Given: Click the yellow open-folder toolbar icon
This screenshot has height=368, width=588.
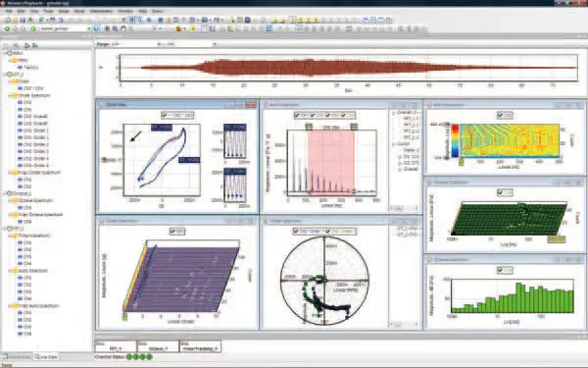Looking at the screenshot, I should pos(15,20).
